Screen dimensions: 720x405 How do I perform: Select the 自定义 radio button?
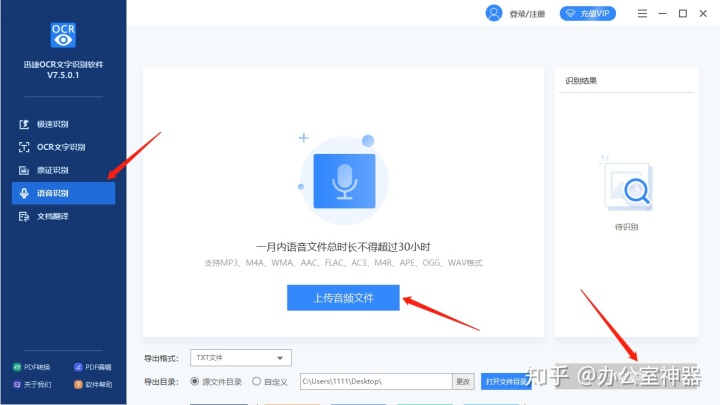[x=256, y=381]
